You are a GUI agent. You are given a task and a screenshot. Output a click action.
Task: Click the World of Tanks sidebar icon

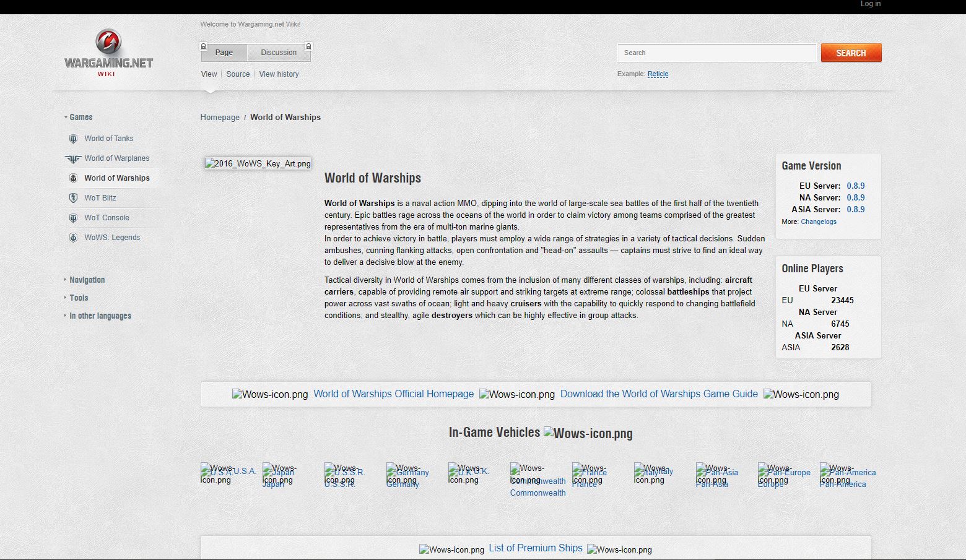click(x=73, y=139)
